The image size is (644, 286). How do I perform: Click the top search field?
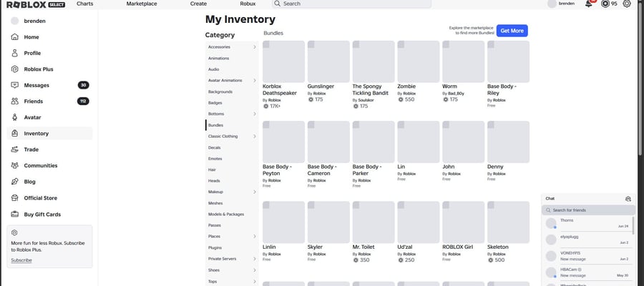pyautogui.click(x=351, y=4)
